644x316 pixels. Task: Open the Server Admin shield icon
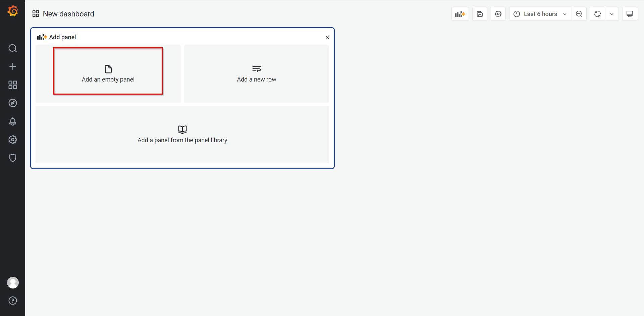[x=13, y=158]
